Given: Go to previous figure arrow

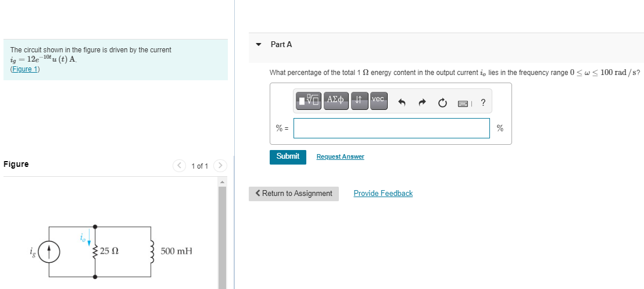Looking at the screenshot, I should pyautogui.click(x=180, y=166).
